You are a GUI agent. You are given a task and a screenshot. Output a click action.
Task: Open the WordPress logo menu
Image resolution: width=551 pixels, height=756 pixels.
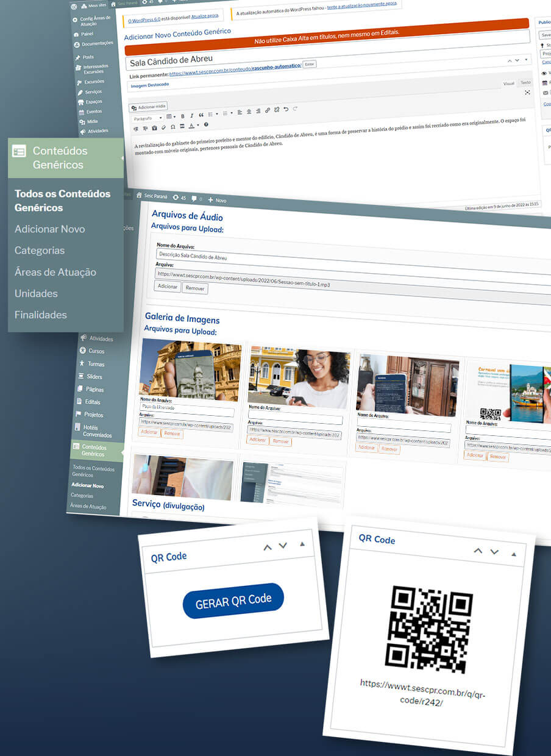pyautogui.click(x=74, y=5)
